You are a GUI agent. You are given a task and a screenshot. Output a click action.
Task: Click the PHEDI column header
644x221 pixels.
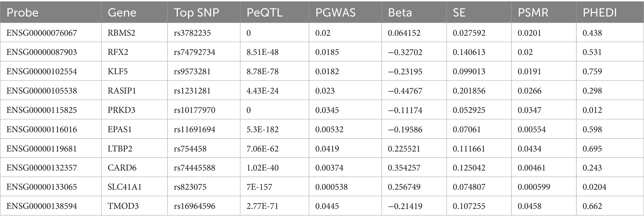click(x=599, y=13)
